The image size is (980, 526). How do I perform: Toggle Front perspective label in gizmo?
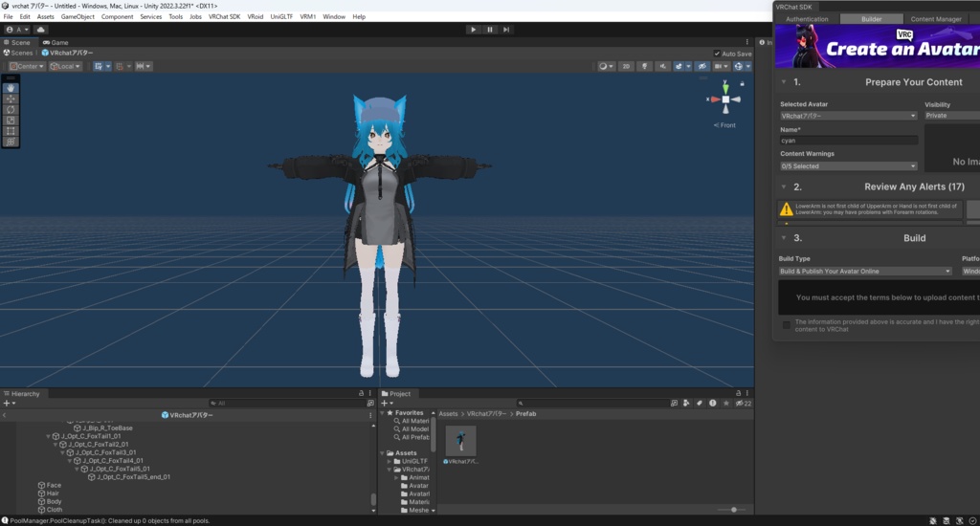pos(724,125)
